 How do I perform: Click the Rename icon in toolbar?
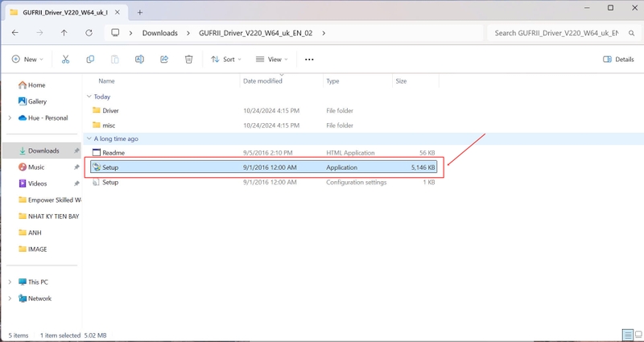[139, 60]
